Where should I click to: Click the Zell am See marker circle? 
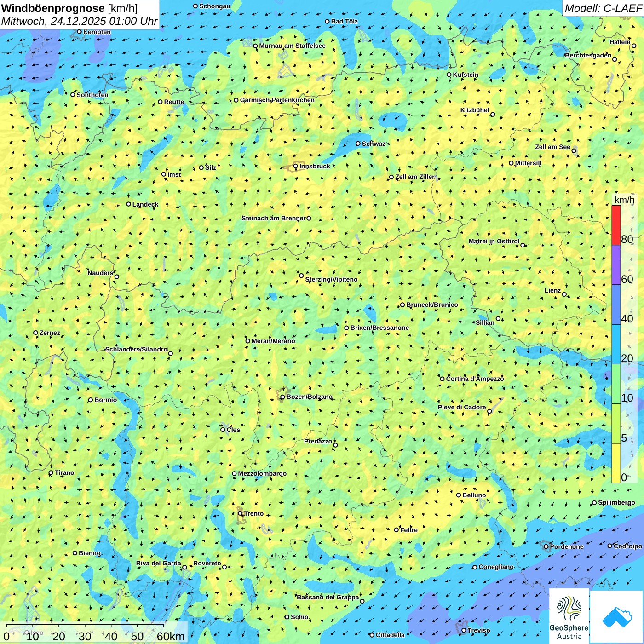coord(574,151)
